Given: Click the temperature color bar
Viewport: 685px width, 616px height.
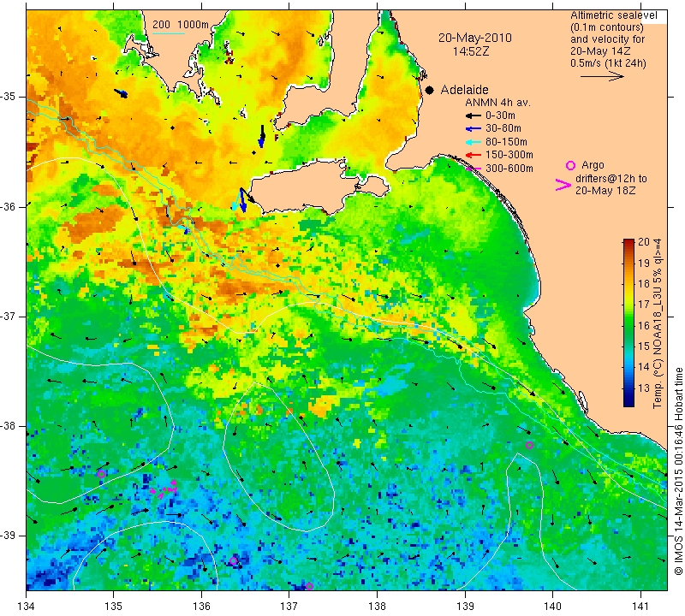Looking at the screenshot, I should 628,323.
